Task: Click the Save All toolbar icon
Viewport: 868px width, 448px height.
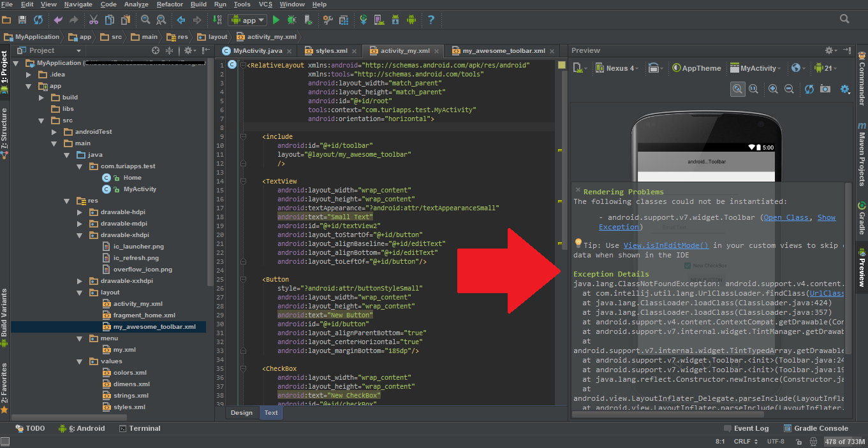Action: click(x=22, y=20)
